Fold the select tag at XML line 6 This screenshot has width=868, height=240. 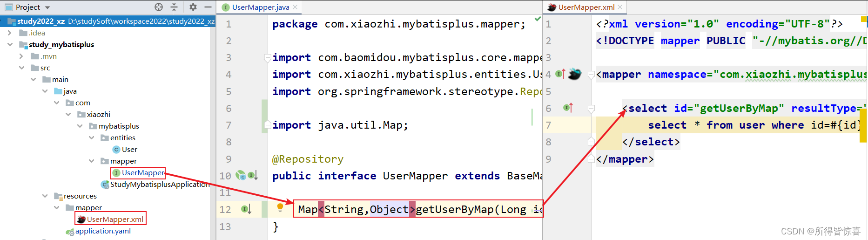pyautogui.click(x=591, y=109)
